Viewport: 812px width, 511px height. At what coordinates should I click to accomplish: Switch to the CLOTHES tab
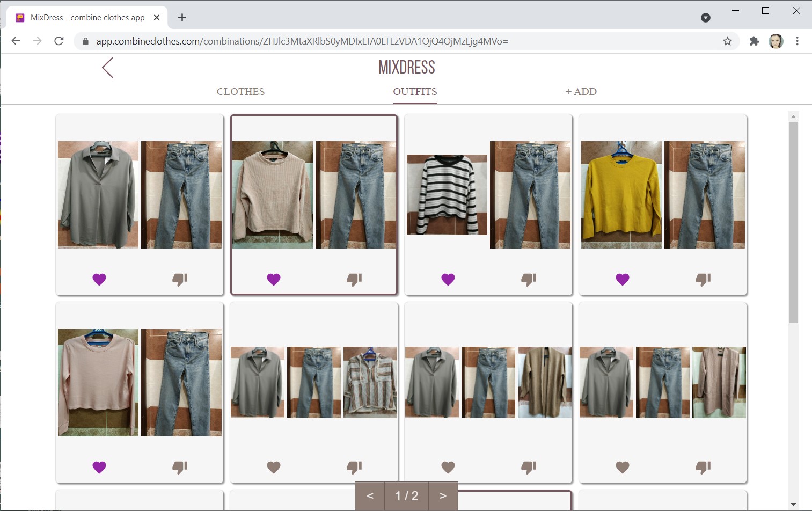(240, 91)
